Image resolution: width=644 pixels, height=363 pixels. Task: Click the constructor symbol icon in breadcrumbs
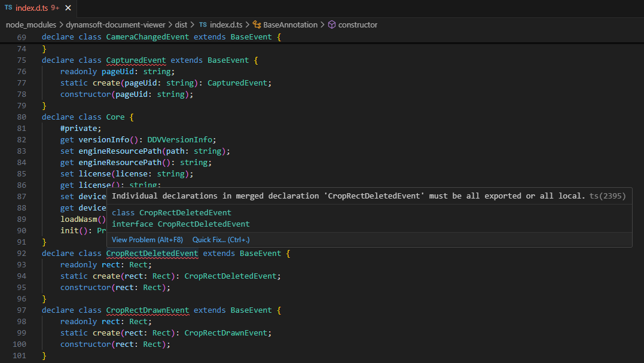(x=332, y=25)
